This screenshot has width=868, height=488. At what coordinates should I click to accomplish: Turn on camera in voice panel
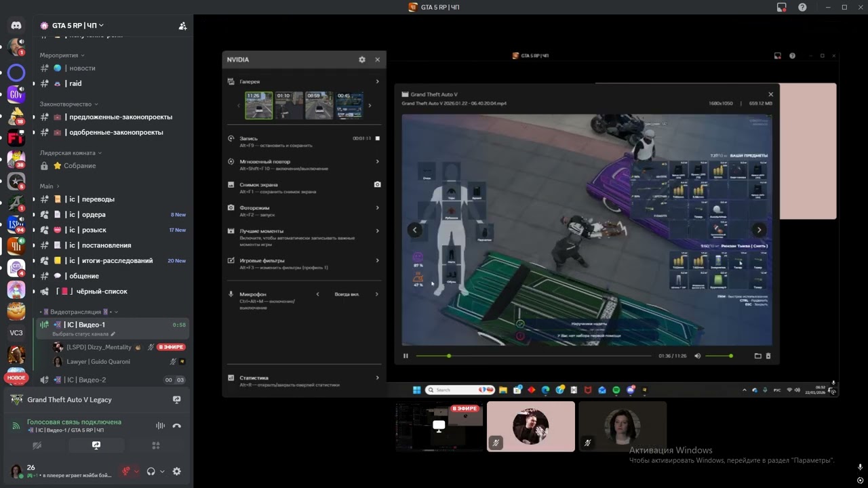click(x=37, y=445)
